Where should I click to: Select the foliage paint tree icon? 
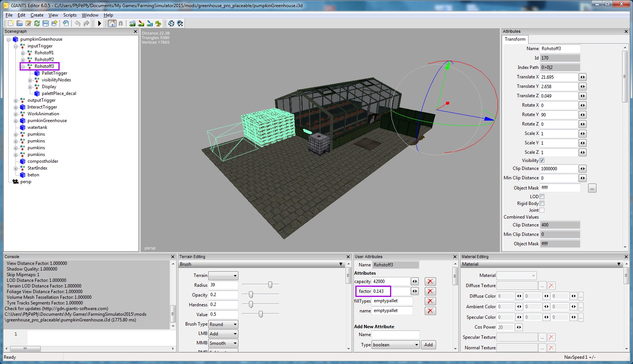(x=158, y=23)
